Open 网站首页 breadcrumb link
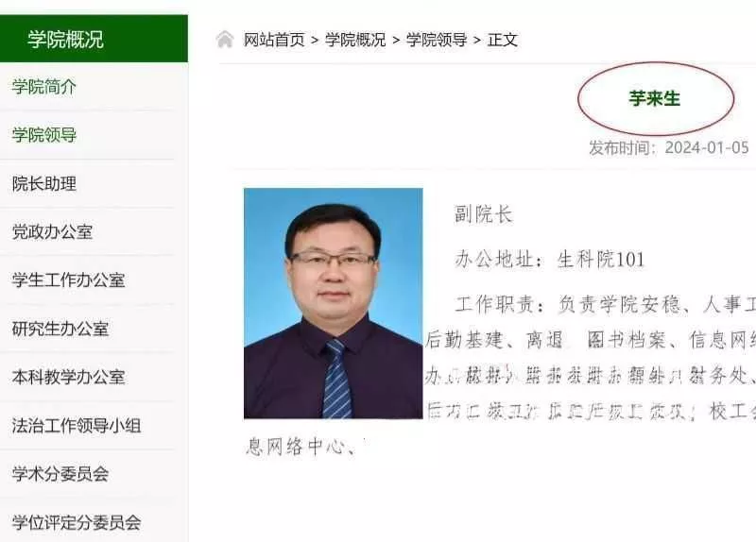The height and width of the screenshot is (542, 756). point(274,40)
